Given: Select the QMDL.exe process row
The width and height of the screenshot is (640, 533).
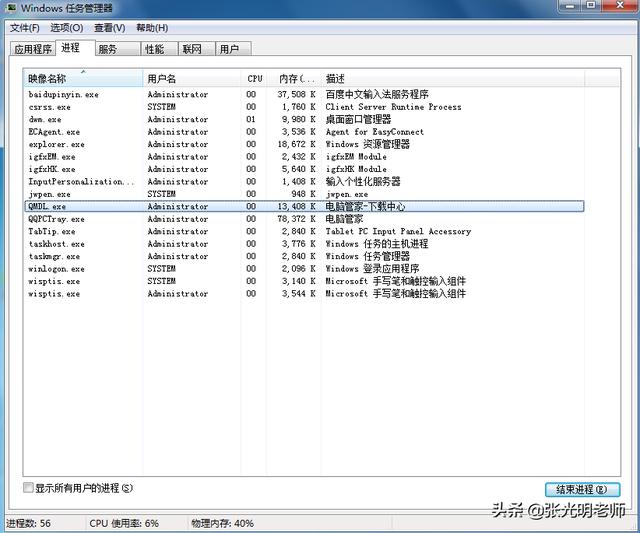Looking at the screenshot, I should (304, 207).
